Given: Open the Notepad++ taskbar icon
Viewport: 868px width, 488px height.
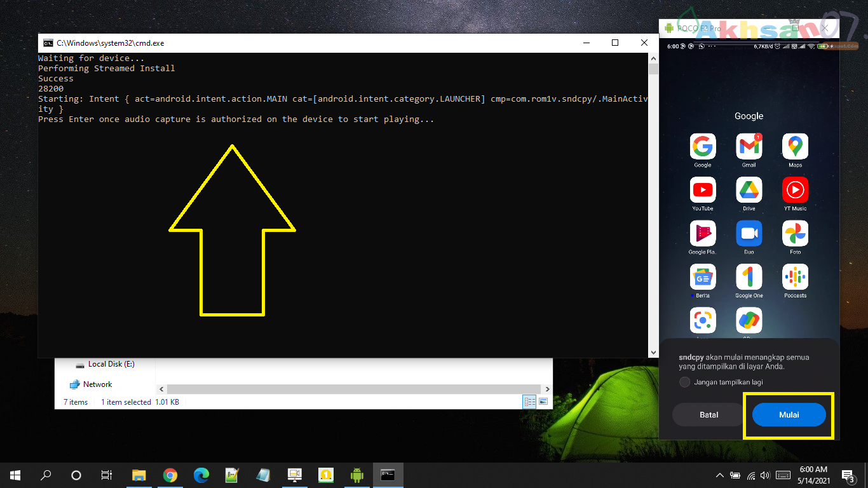Looking at the screenshot, I should tap(232, 475).
